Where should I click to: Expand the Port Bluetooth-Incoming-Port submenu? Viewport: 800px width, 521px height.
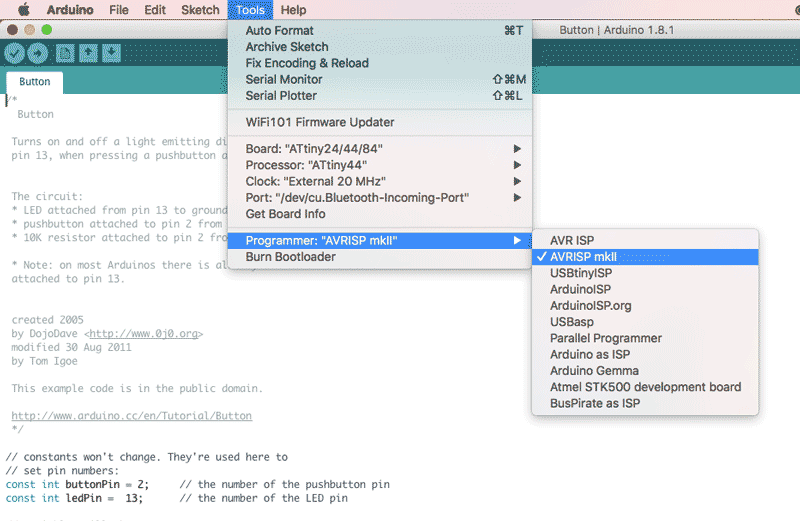380,198
